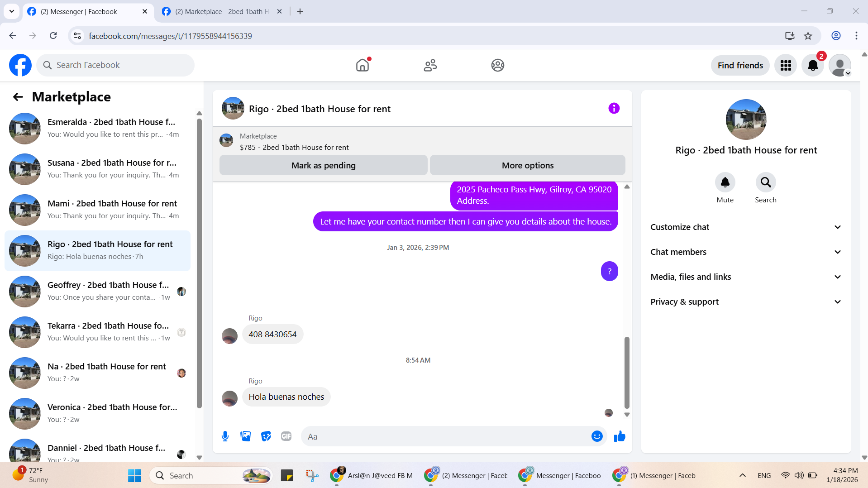Image resolution: width=868 pixels, height=488 pixels.
Task: Open Veronica conversation
Action: tap(97, 414)
